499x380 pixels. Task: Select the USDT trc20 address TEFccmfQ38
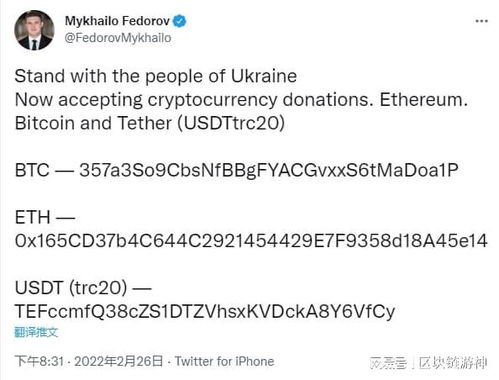point(205,311)
